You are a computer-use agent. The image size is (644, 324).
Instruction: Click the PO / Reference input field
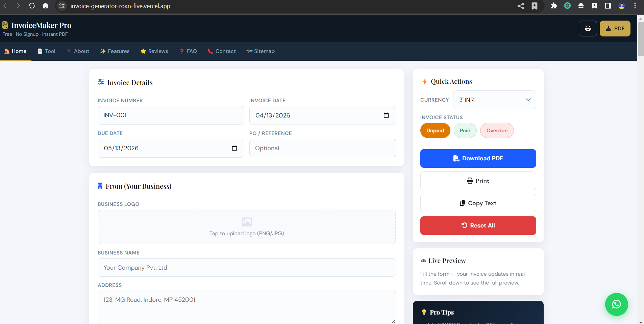pyautogui.click(x=322, y=148)
